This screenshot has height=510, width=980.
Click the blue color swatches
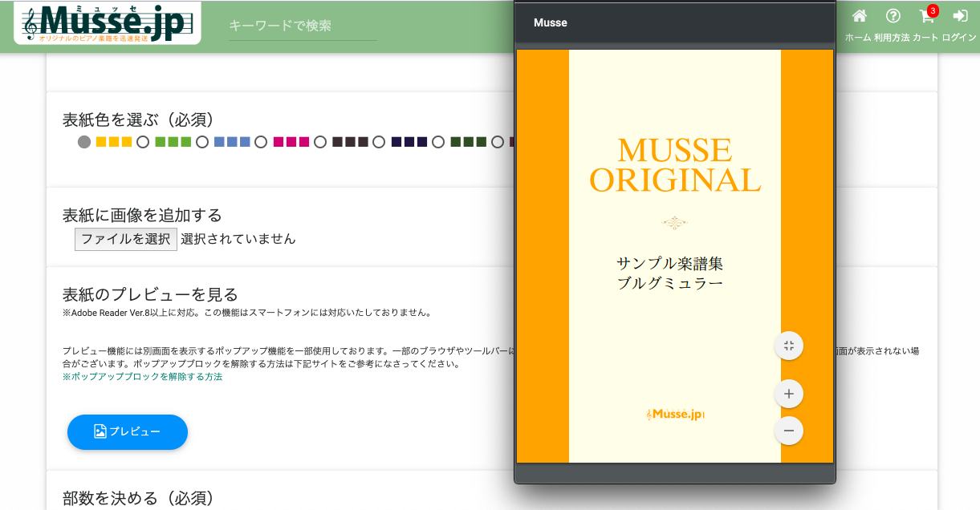pyautogui.click(x=232, y=142)
